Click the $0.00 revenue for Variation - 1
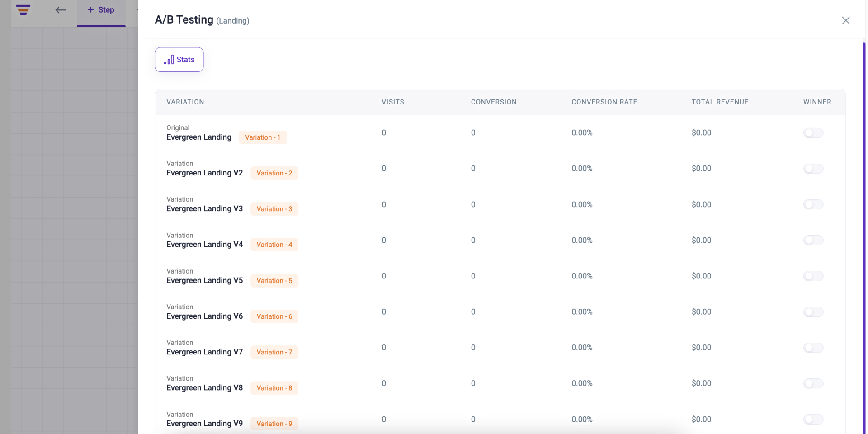 702,132
